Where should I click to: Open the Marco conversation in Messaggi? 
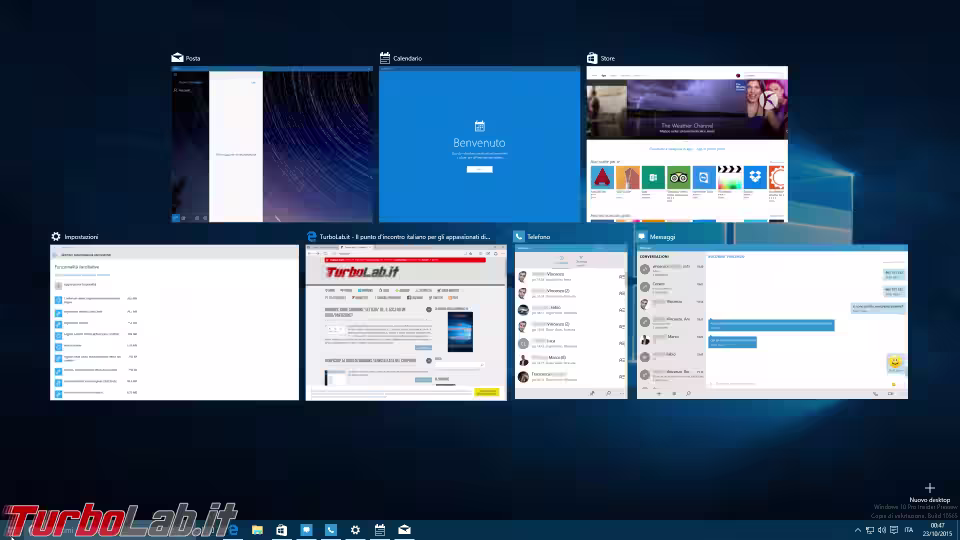pyautogui.click(x=672, y=339)
